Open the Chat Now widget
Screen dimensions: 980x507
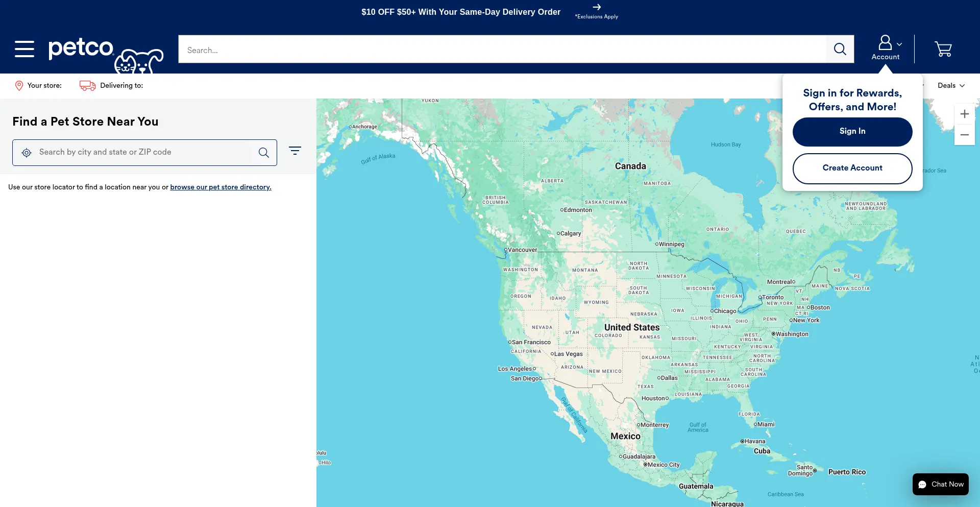(x=940, y=484)
